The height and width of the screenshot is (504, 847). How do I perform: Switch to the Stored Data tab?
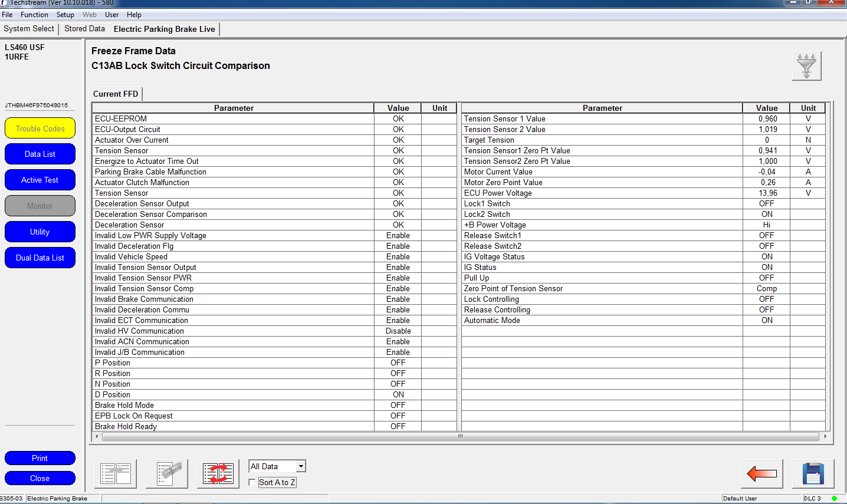[x=84, y=29]
